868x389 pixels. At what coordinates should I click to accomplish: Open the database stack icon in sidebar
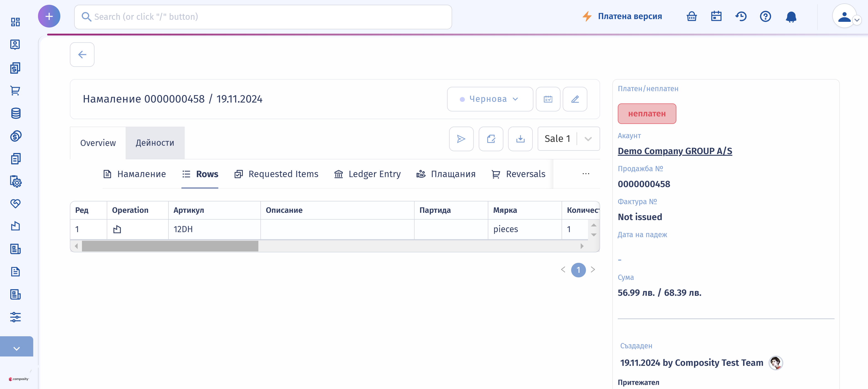(x=15, y=113)
